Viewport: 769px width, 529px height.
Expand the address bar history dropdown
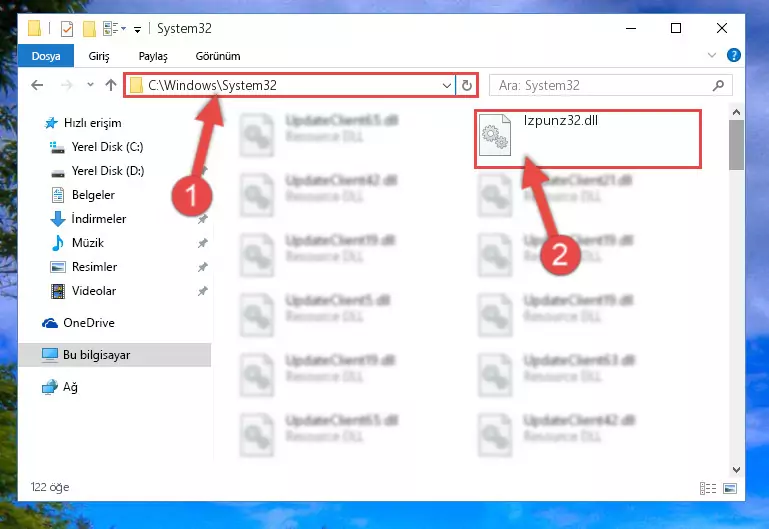446,86
